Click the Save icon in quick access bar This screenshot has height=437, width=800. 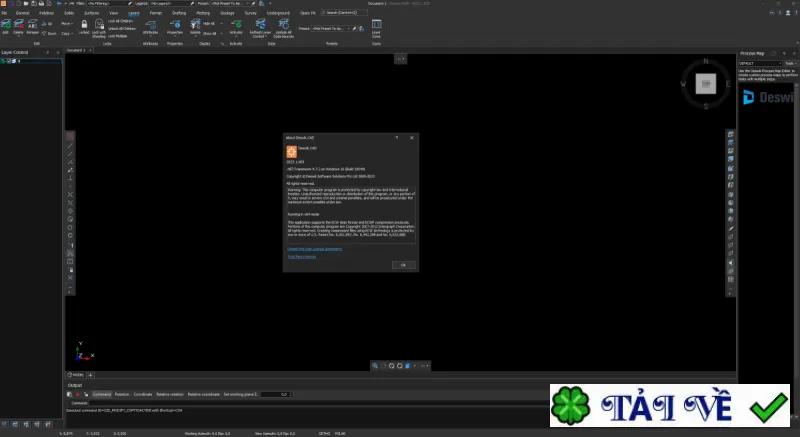(x=34, y=4)
